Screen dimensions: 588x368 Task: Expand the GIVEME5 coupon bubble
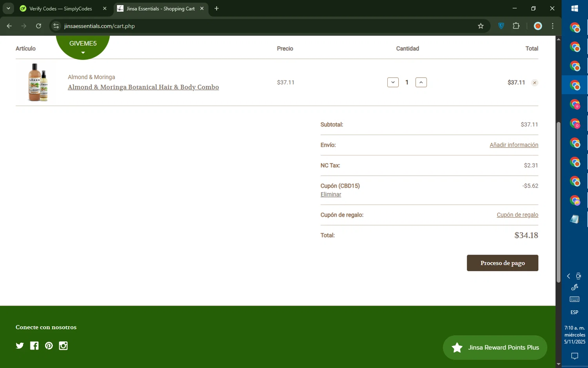(x=83, y=47)
